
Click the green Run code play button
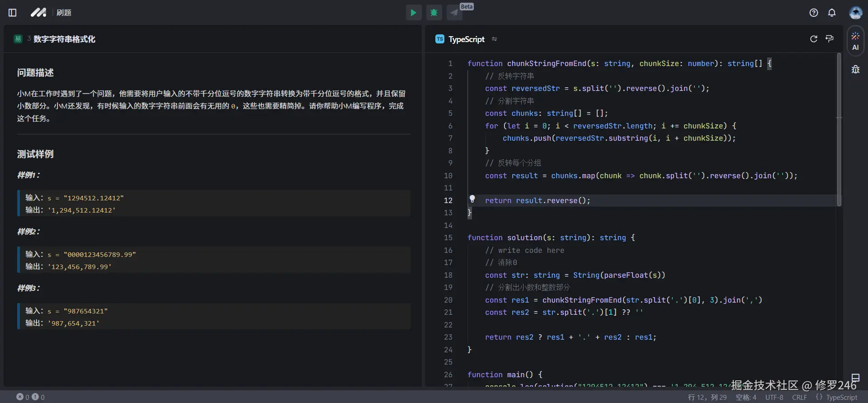[x=413, y=13]
